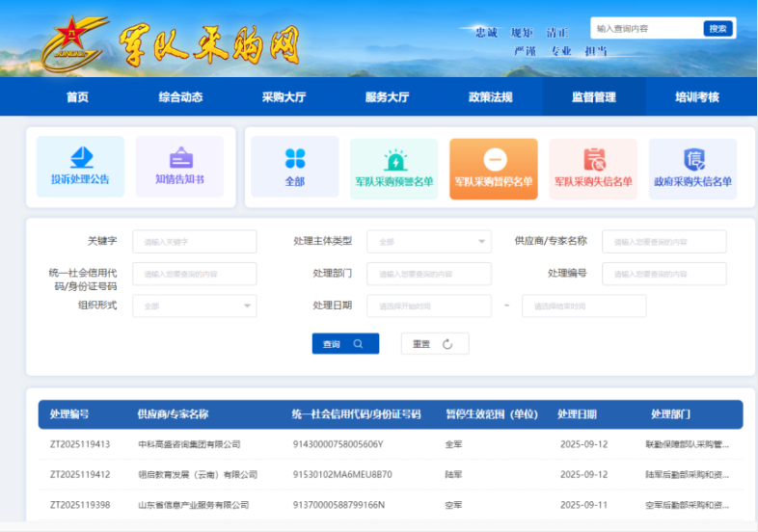Click the 处理编号 input field

coord(663,274)
